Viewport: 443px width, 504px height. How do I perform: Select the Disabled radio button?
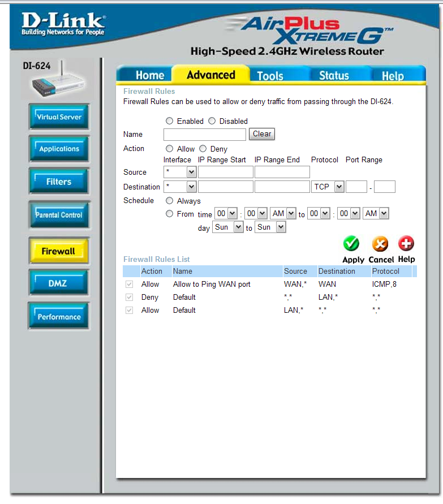click(212, 121)
